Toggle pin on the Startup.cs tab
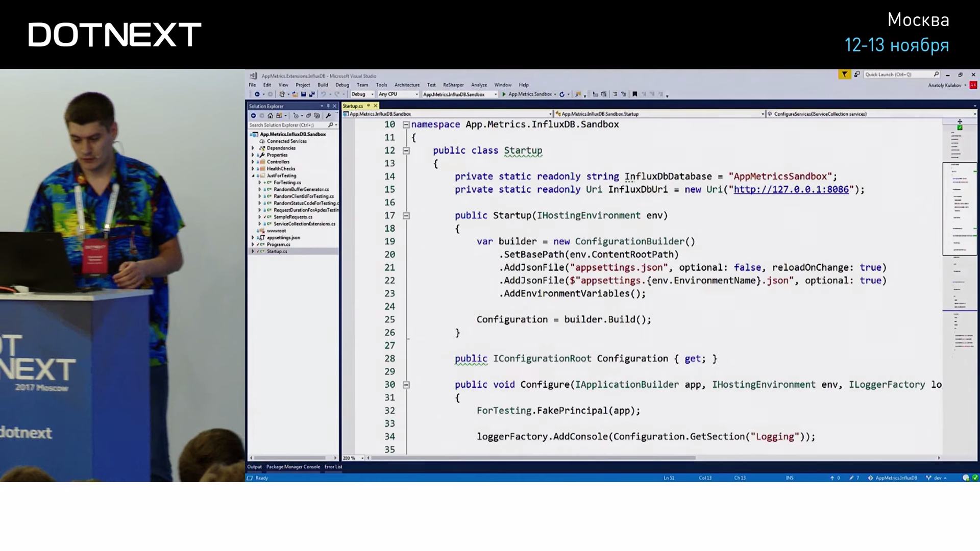Viewport: 980px width, 551px height. pyautogui.click(x=368, y=106)
